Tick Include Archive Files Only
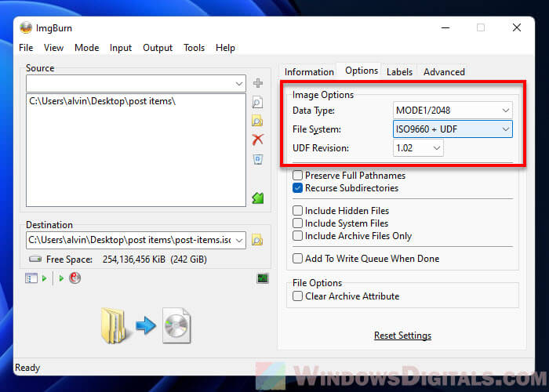The width and height of the screenshot is (549, 392). click(x=297, y=236)
